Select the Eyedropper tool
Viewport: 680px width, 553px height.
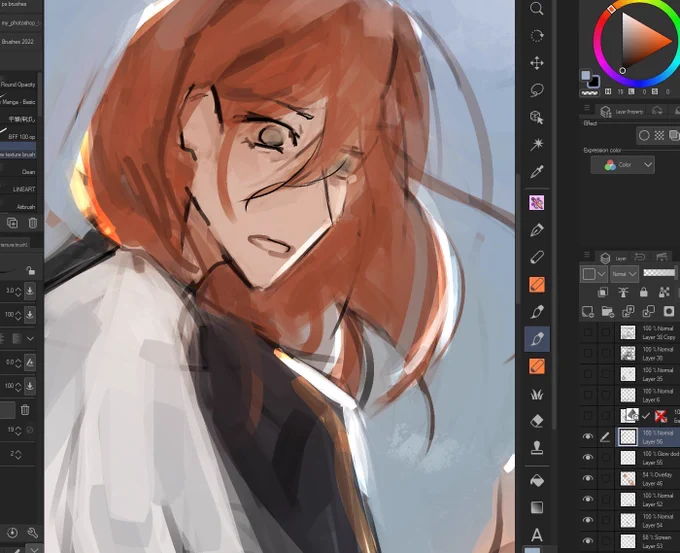537,172
